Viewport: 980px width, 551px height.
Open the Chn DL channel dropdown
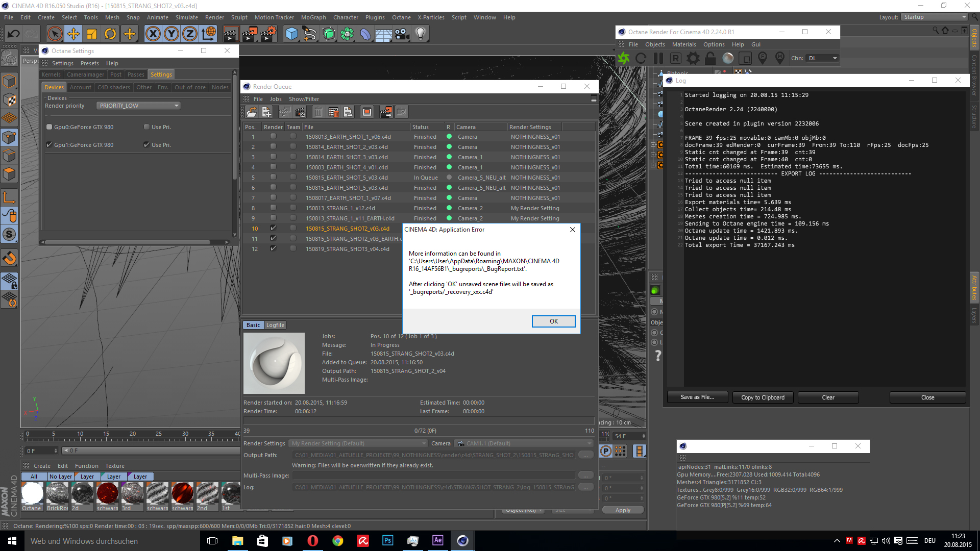pyautogui.click(x=822, y=58)
